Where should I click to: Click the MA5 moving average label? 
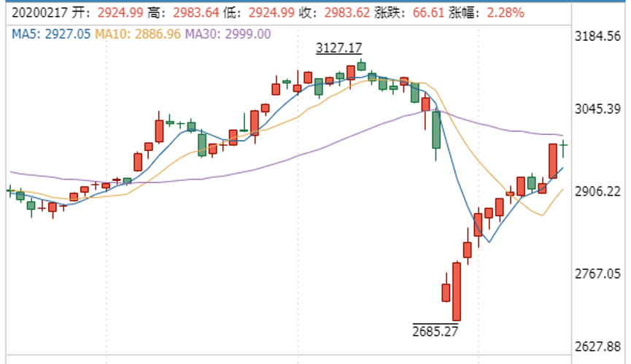[41, 34]
